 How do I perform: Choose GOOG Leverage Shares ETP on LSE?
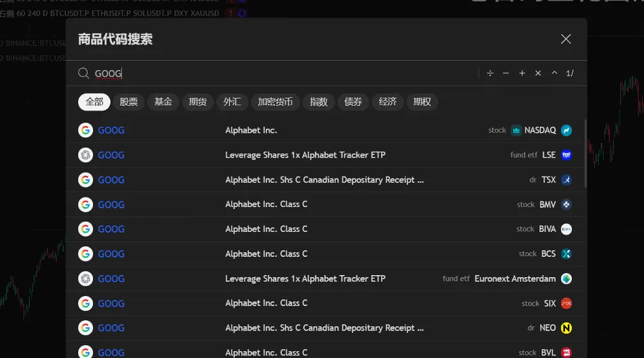[324, 155]
